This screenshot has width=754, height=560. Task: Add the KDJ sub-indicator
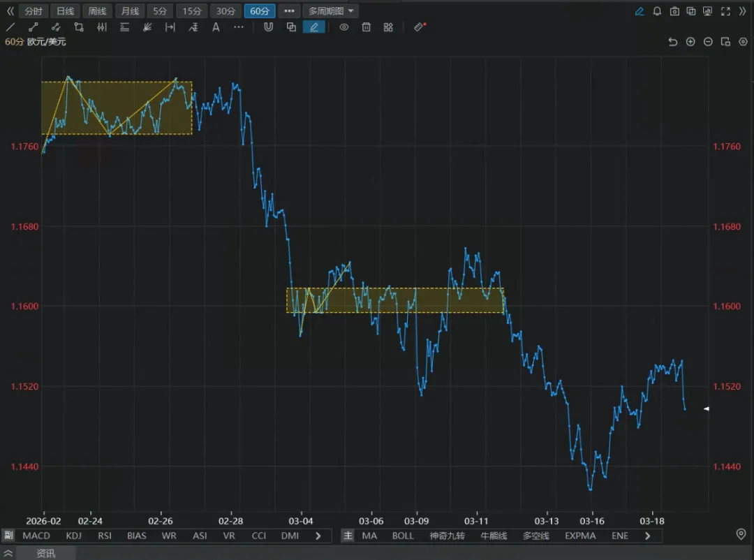pyautogui.click(x=73, y=536)
